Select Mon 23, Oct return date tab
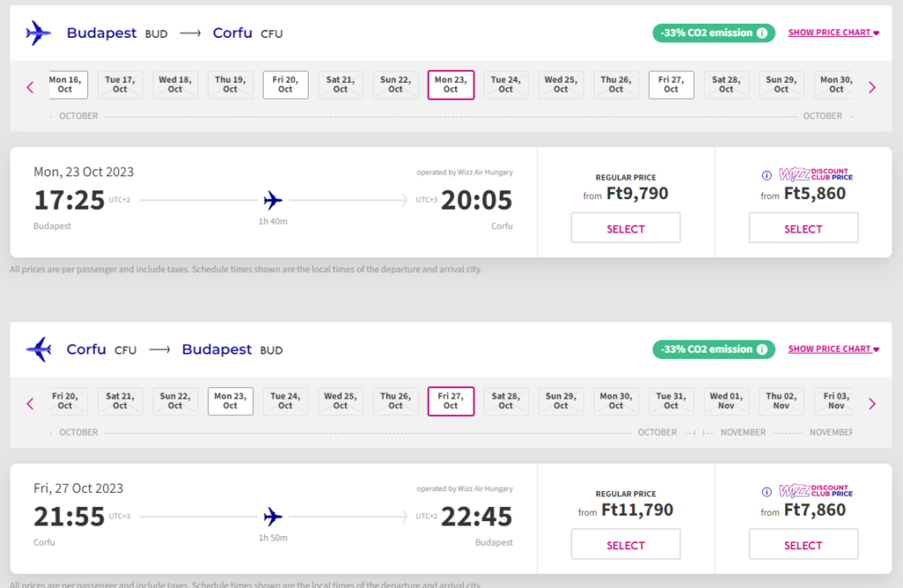 [230, 401]
